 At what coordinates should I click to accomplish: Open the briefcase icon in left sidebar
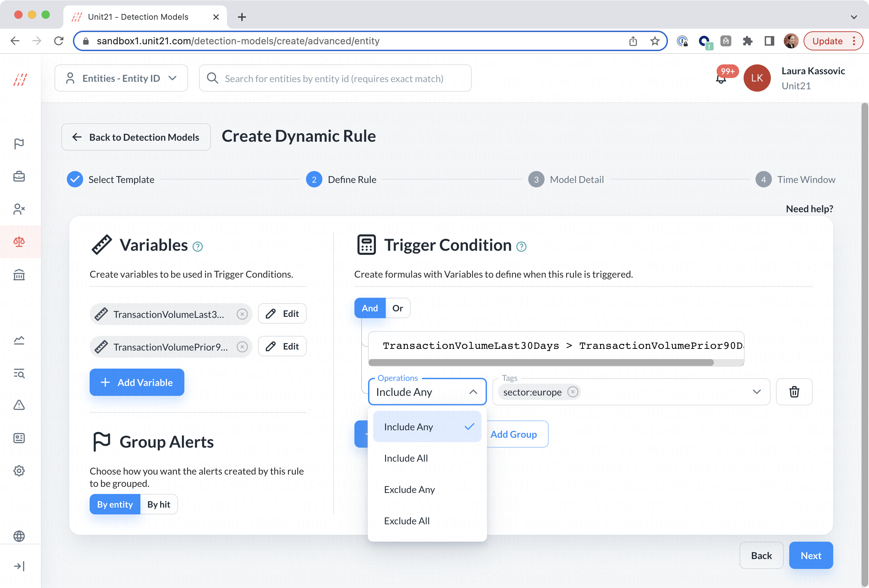tap(19, 176)
